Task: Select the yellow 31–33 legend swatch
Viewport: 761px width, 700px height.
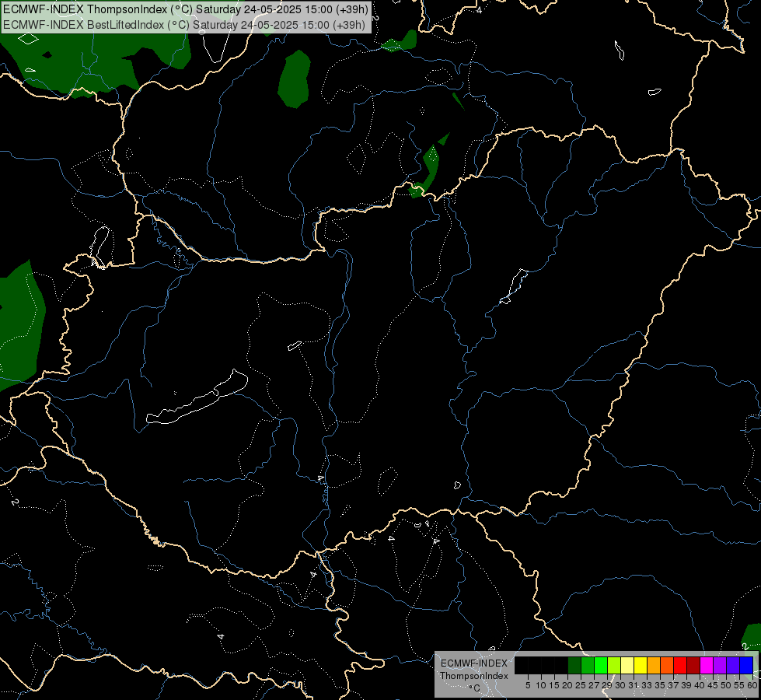Action: click(x=641, y=665)
